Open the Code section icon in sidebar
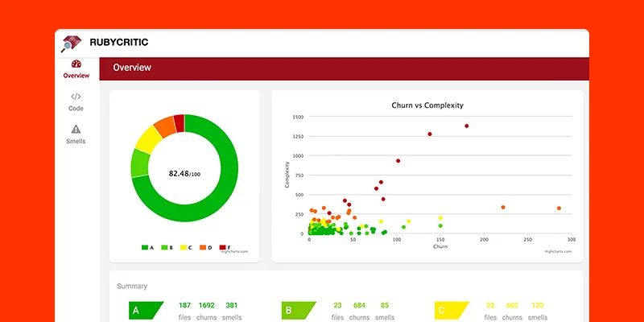This screenshot has height=322, width=644. [x=76, y=97]
